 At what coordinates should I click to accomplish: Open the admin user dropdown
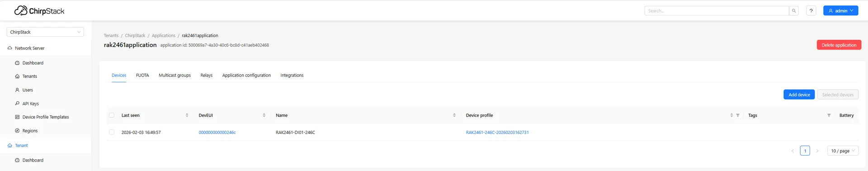(841, 11)
